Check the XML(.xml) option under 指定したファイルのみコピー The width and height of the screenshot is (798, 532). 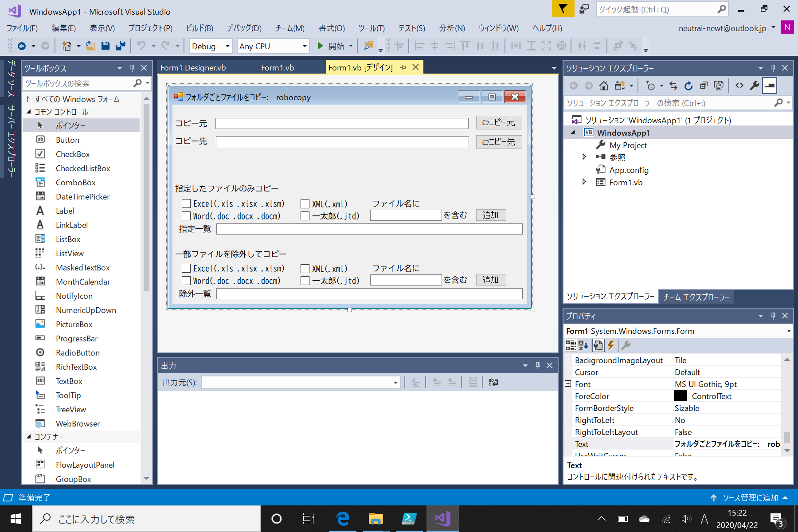tap(305, 203)
